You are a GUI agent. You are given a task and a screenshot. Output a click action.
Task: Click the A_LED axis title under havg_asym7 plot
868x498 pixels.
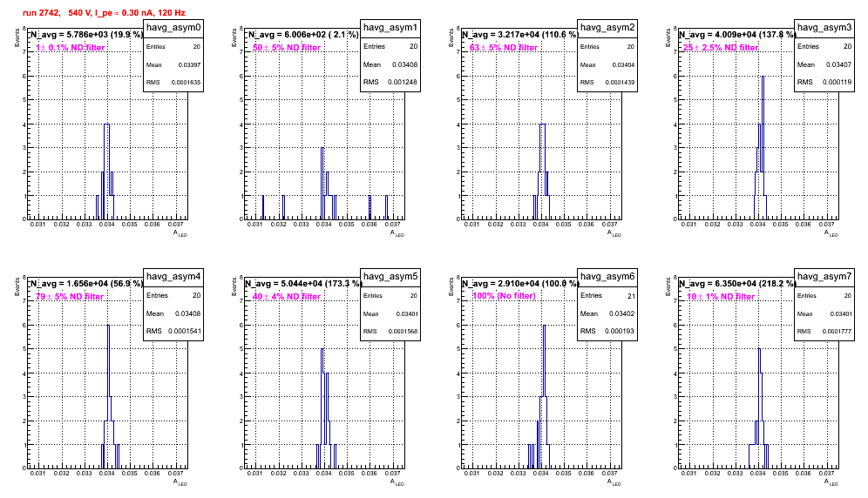point(831,482)
